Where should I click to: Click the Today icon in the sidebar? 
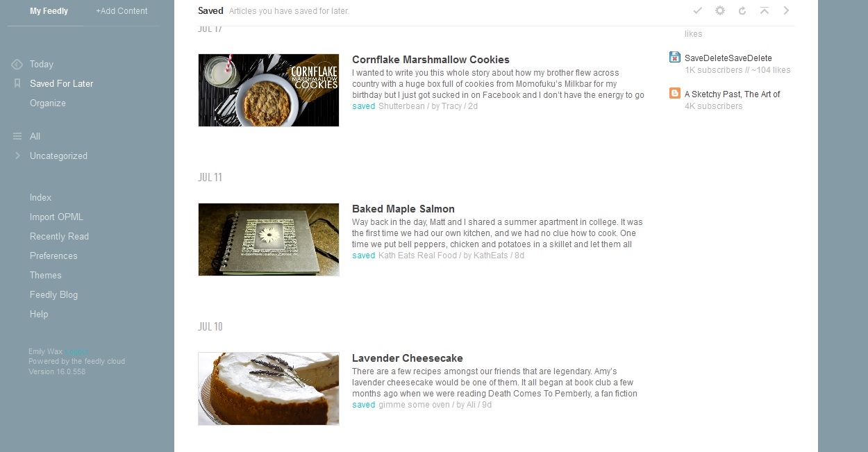pos(17,65)
